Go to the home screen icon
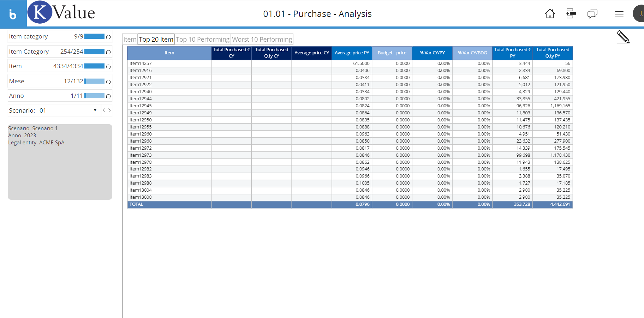The image size is (644, 318). click(x=550, y=14)
